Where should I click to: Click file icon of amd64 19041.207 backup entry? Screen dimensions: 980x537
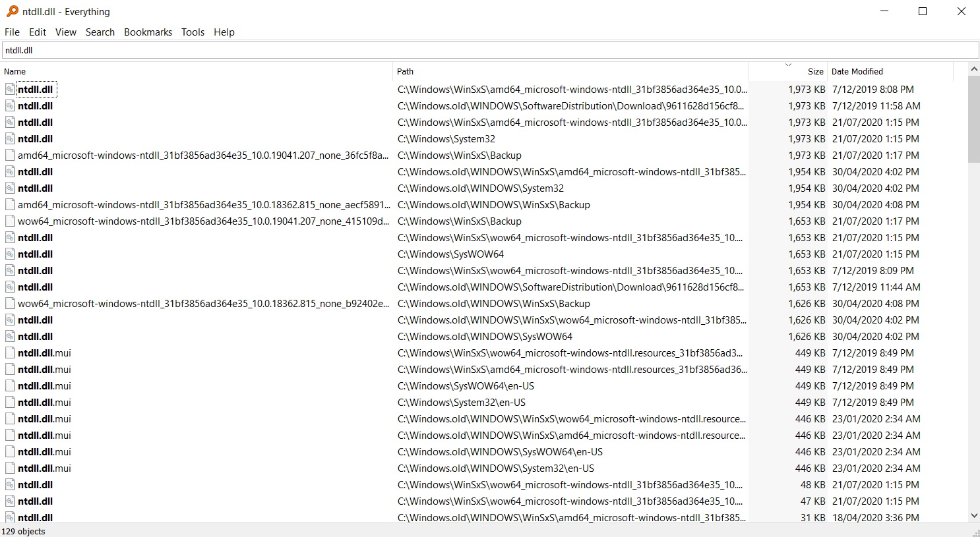click(10, 155)
